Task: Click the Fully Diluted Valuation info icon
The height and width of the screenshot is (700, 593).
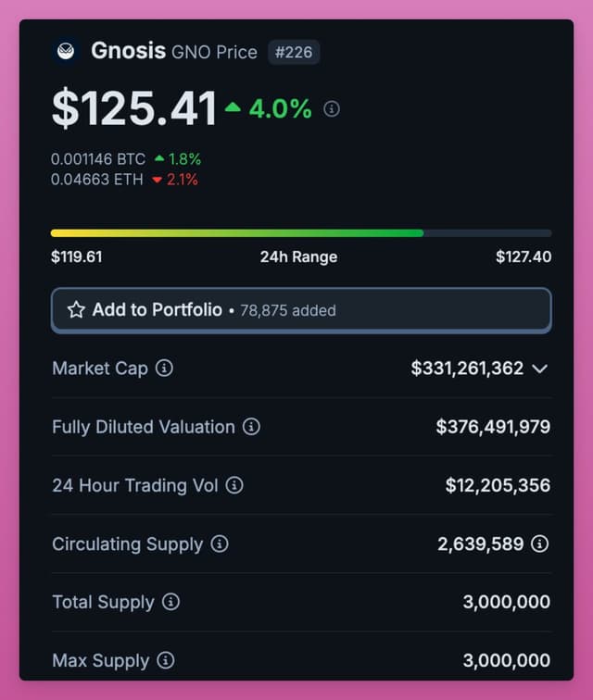Action: tap(251, 427)
